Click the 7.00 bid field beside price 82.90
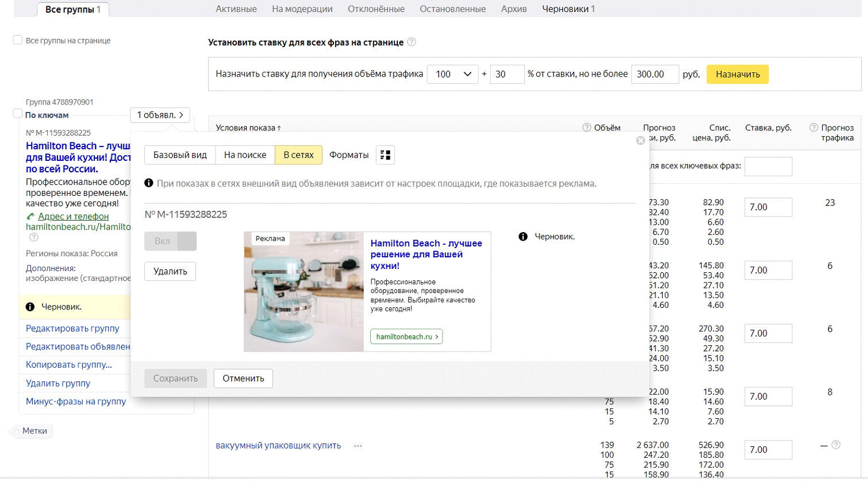This screenshot has width=868, height=486. click(769, 207)
